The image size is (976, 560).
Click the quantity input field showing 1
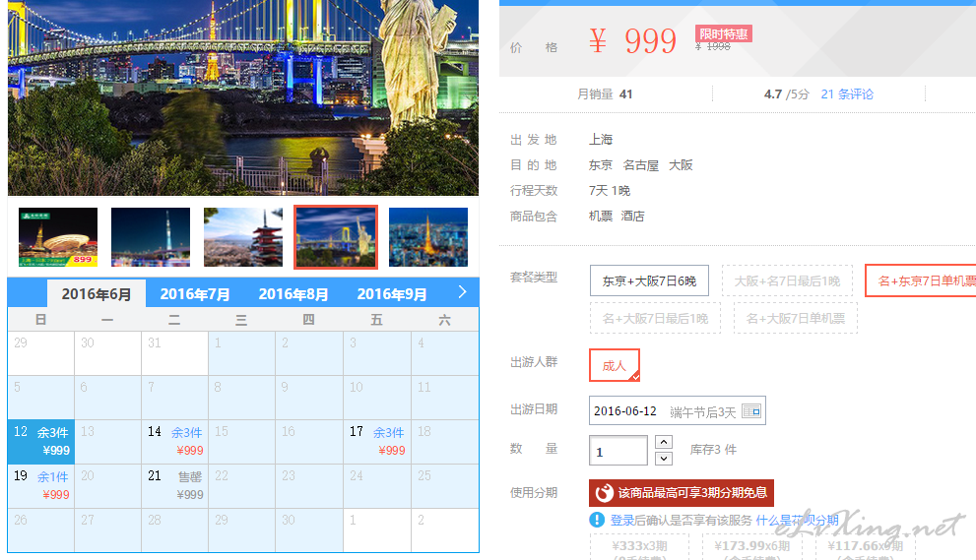[x=618, y=451]
